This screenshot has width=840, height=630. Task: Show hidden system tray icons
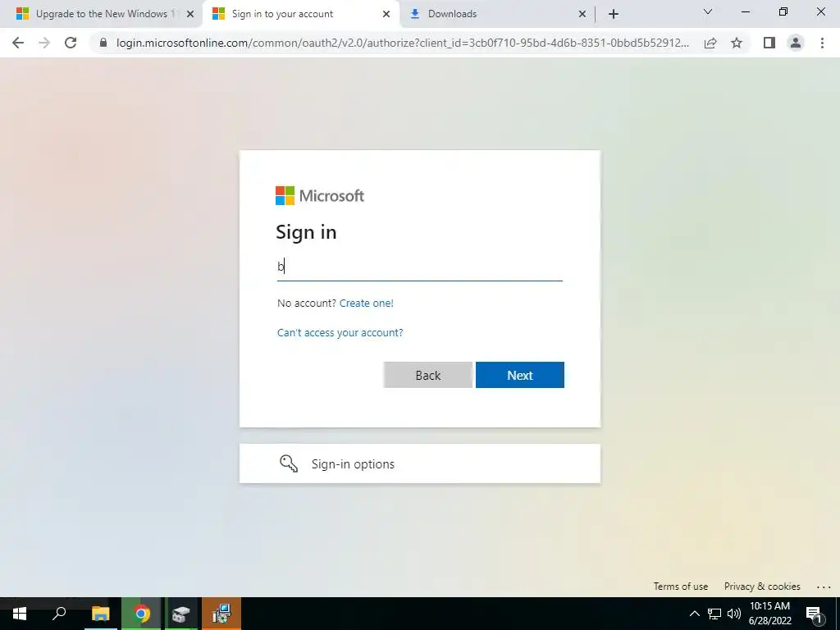tap(694, 614)
